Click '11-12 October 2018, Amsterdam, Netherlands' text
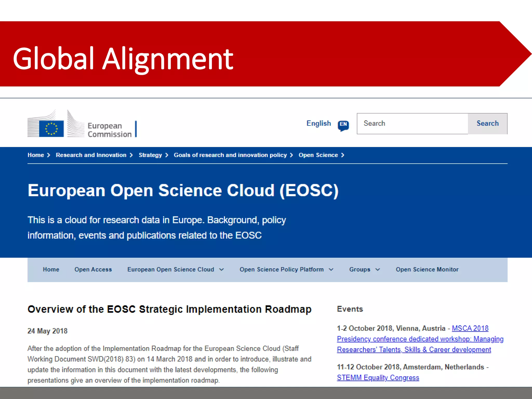 410,367
